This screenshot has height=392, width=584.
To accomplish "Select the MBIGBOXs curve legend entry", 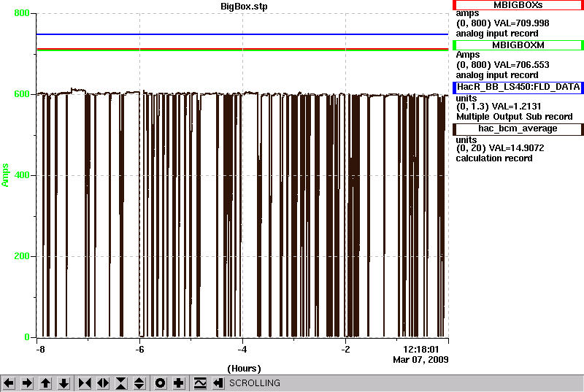I will click(518, 5).
